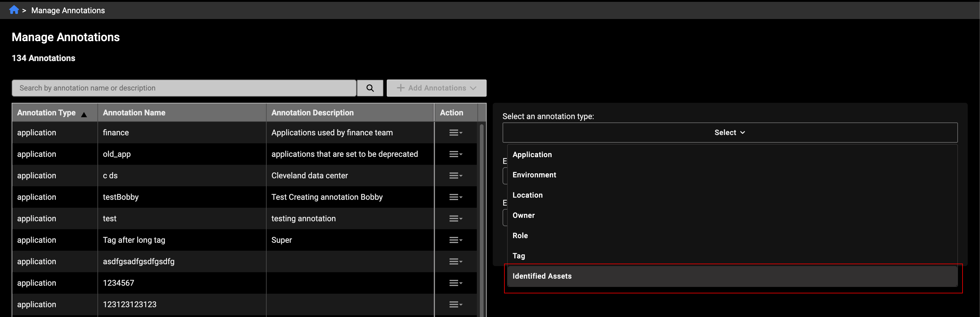This screenshot has height=317, width=980.
Task: Open action menu for finance annotation
Action: [455, 133]
